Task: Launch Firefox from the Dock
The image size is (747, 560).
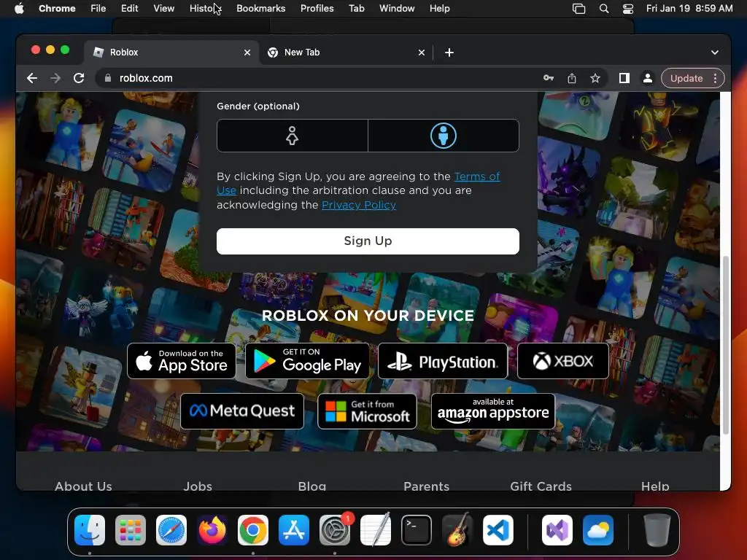Action: point(212,530)
